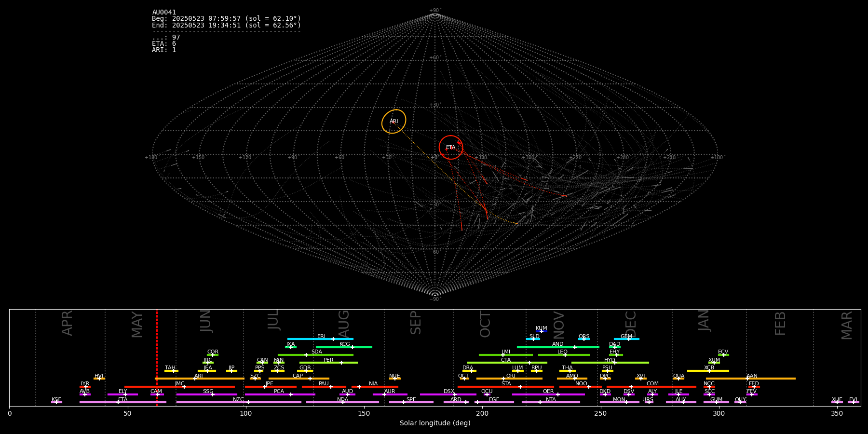Click the 300 tick on solar longitude axis
Screen dimensions: 868x434
[719, 413]
